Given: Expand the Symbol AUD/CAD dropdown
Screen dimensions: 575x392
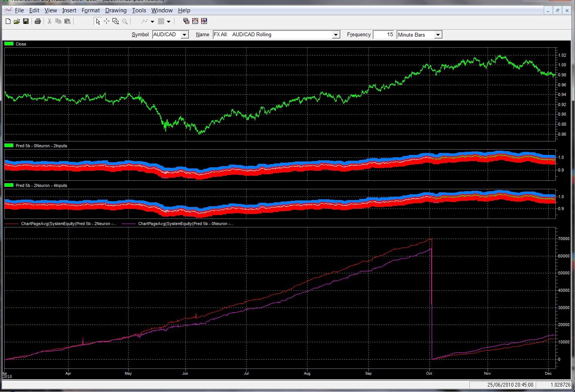Looking at the screenshot, I should (x=185, y=35).
